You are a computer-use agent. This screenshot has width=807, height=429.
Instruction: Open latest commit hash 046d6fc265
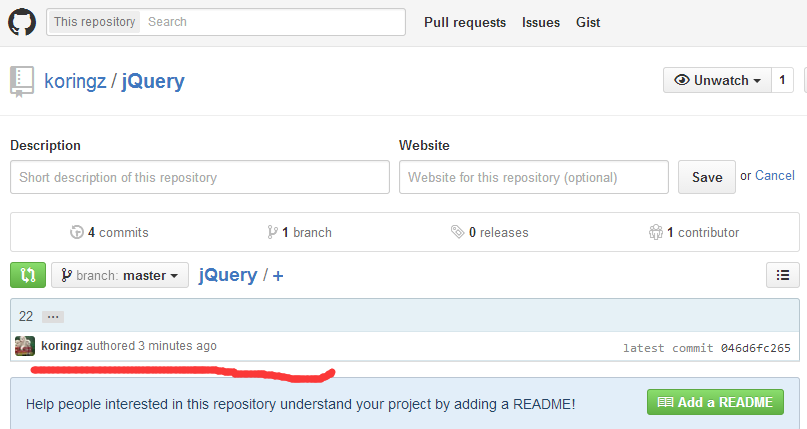coord(756,348)
